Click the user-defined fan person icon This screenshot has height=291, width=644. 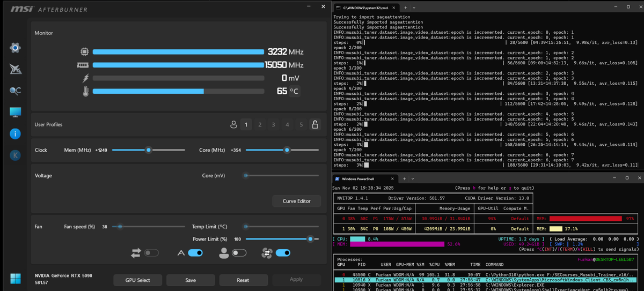[x=224, y=253]
